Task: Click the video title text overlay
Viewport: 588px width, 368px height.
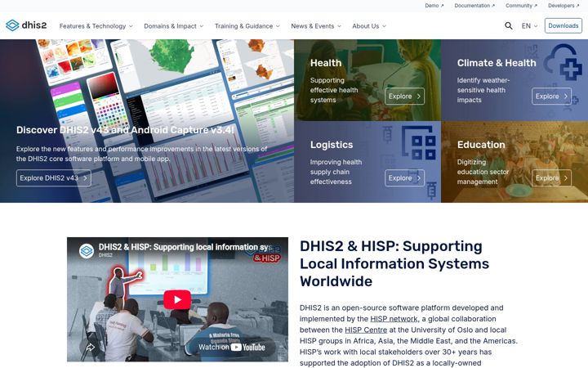Action: pos(184,247)
